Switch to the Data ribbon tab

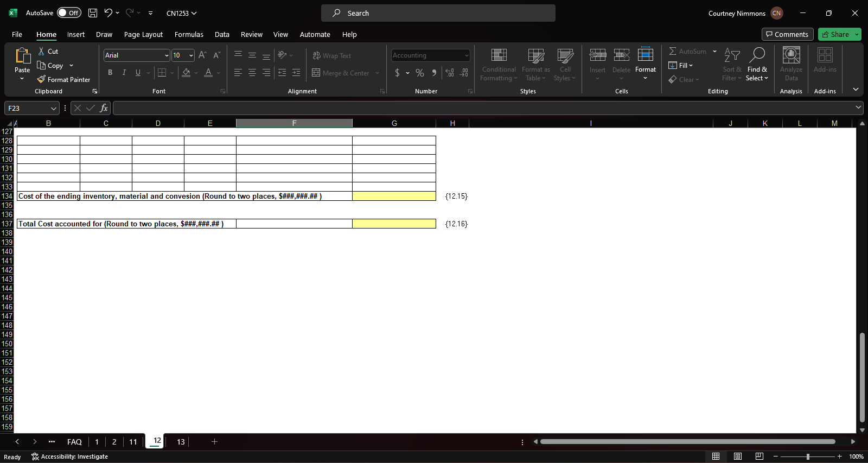(222, 34)
